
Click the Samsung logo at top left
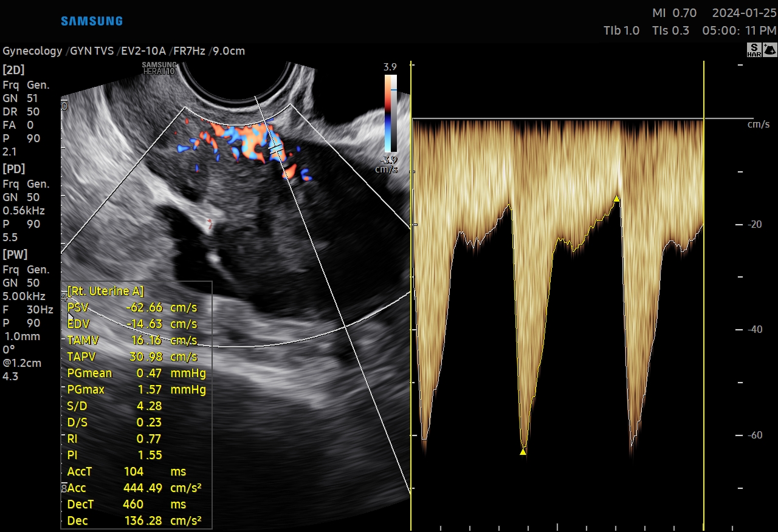tap(92, 21)
